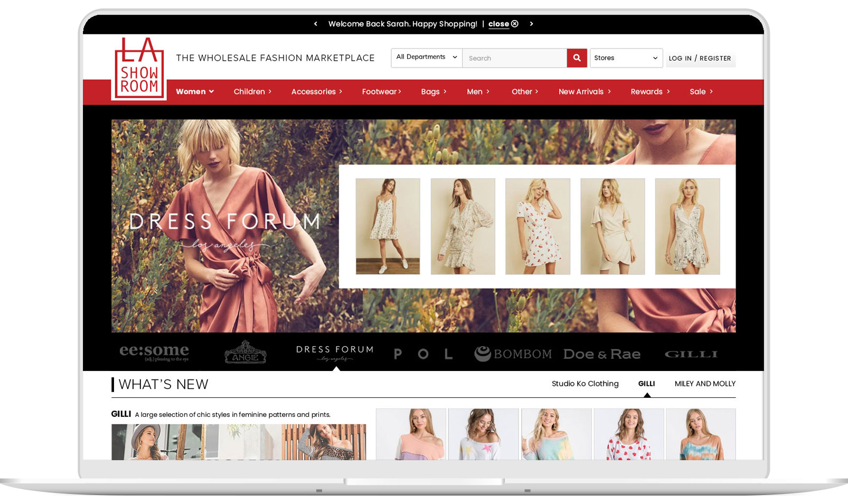Select the ee:some brand logo

tap(154, 353)
